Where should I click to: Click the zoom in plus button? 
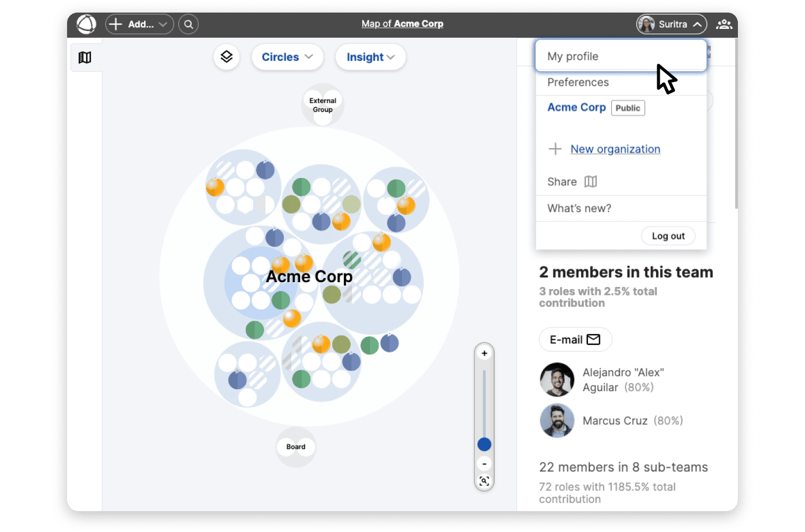(x=484, y=353)
